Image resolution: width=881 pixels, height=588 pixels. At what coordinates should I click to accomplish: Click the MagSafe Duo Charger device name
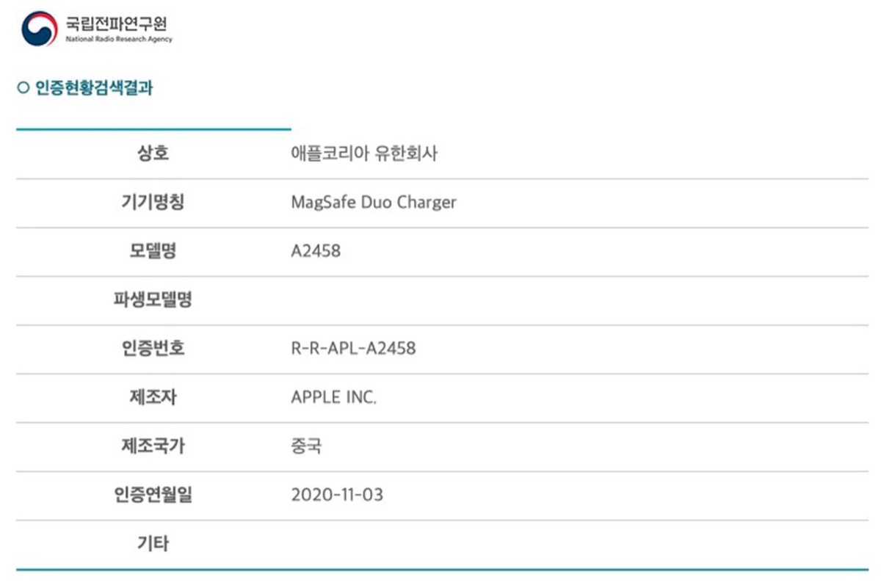point(374,203)
